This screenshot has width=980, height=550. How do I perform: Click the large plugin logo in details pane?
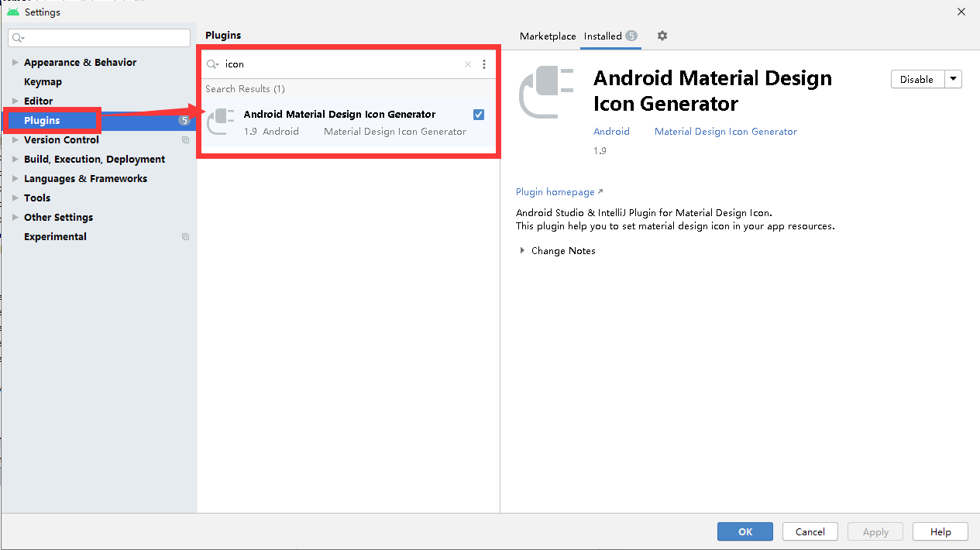[x=547, y=93]
